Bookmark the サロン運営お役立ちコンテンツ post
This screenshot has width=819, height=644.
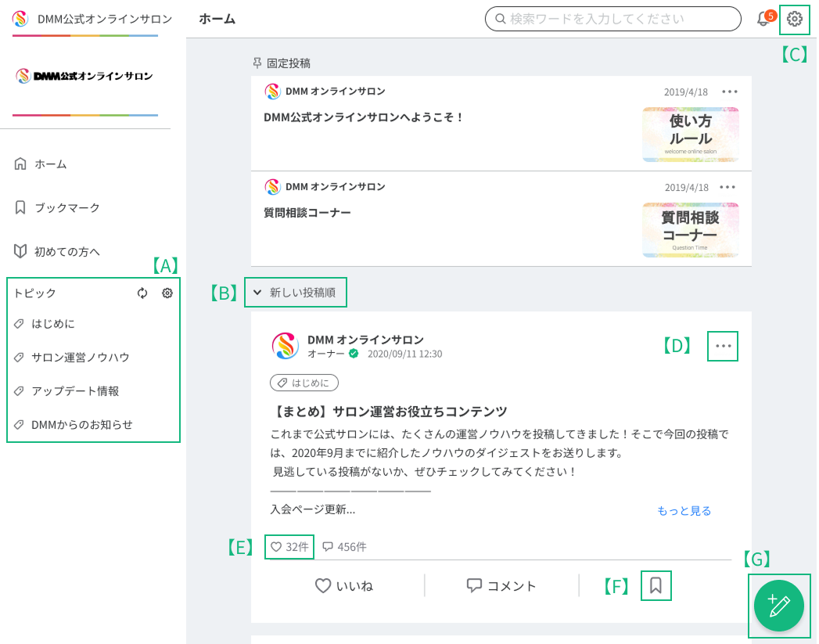(x=656, y=585)
